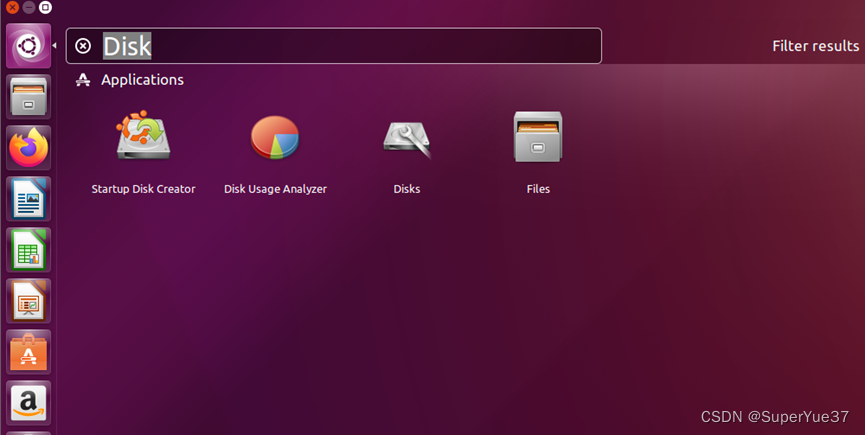Open LibreOffice Calc from the launcher
The height and width of the screenshot is (435, 865).
[x=29, y=250]
